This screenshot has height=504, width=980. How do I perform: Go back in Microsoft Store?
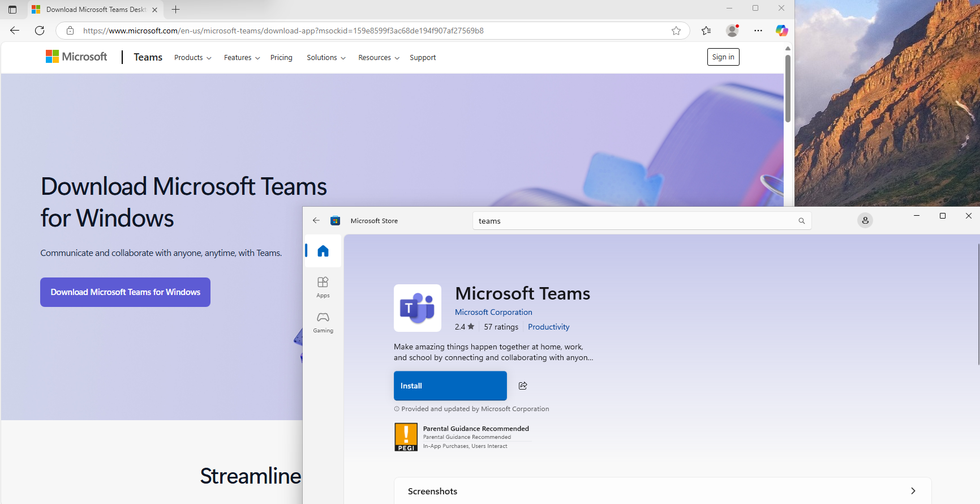pyautogui.click(x=316, y=221)
